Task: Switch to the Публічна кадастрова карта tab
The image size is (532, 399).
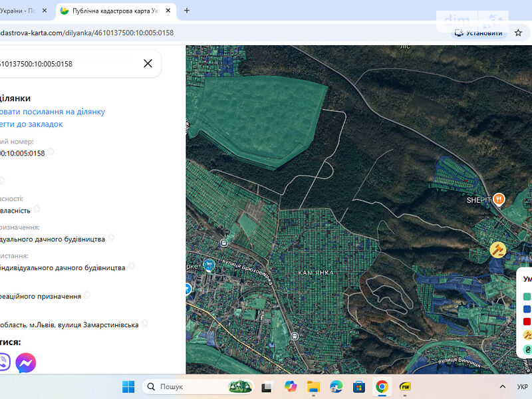Action: (113, 11)
